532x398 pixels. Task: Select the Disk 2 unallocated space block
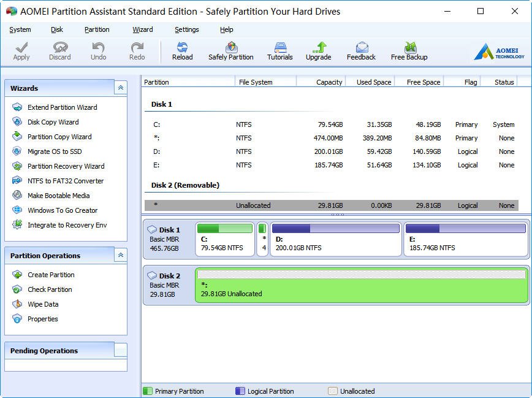coord(361,285)
